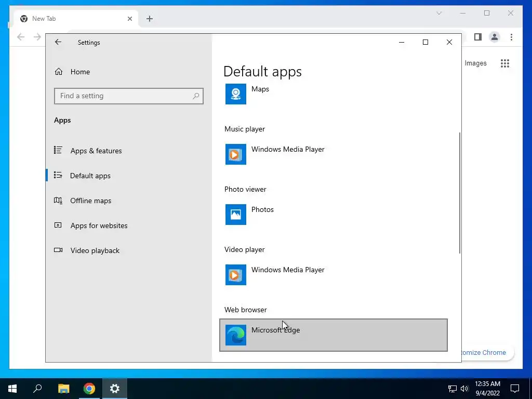Image resolution: width=532 pixels, height=399 pixels.
Task: Choose the Web browser default Microsoft Edge
Action: coord(334,335)
